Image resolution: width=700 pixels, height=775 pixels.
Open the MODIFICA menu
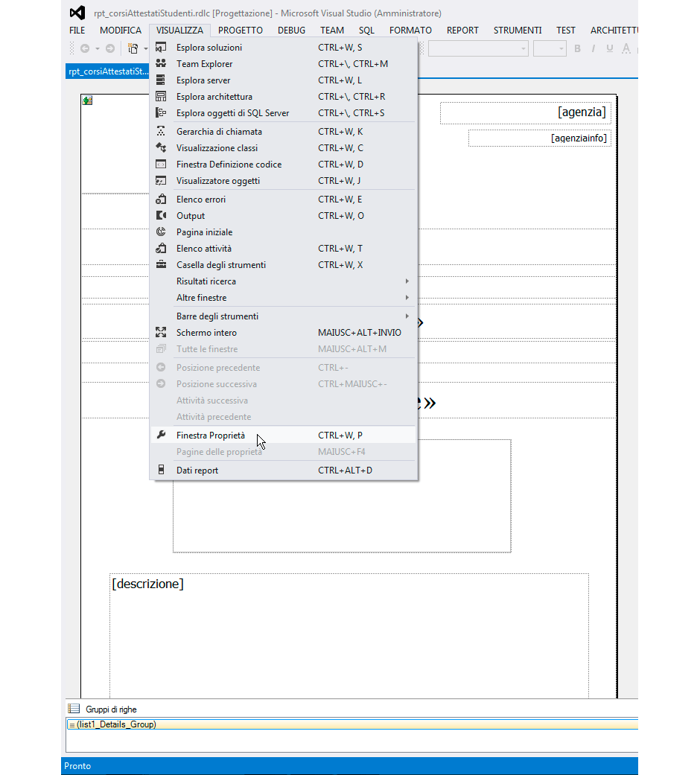pos(121,30)
